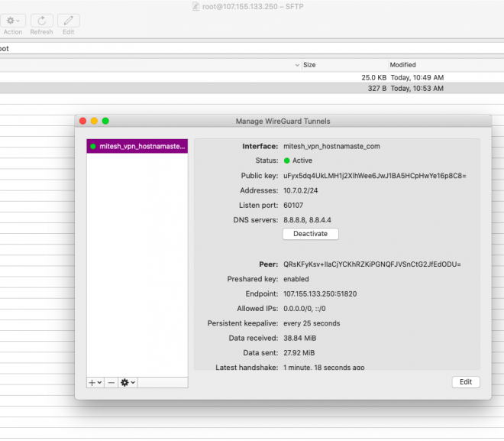The height and width of the screenshot is (441, 504).
Task: Minimize the WireGuard window with yellow button
Action: click(x=94, y=121)
